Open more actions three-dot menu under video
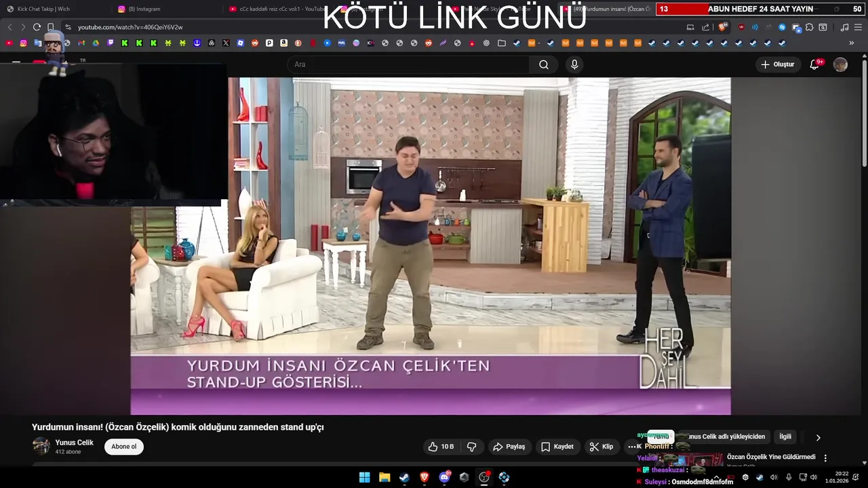868x488 pixels. pos(631,447)
